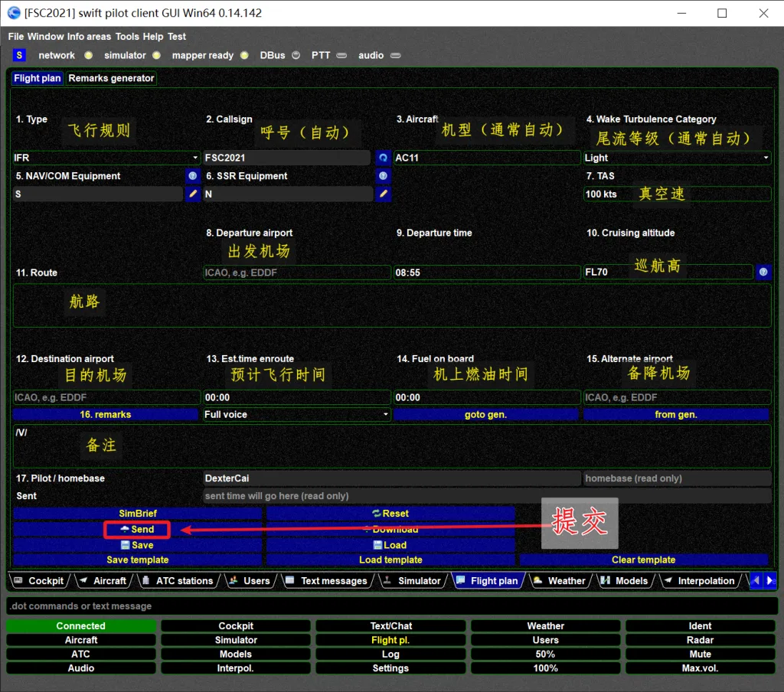Click the goto gen. button
The width and height of the screenshot is (784, 692).
[x=485, y=414]
